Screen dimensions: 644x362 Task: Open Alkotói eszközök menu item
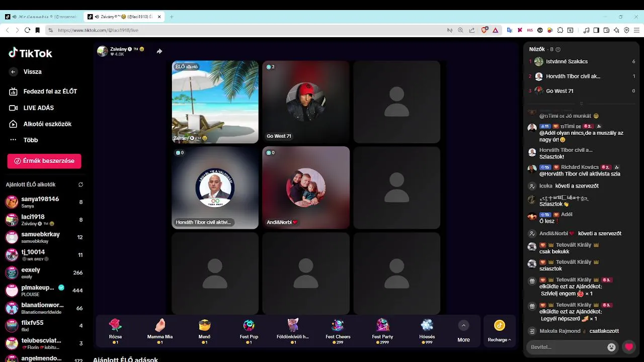coord(40,124)
